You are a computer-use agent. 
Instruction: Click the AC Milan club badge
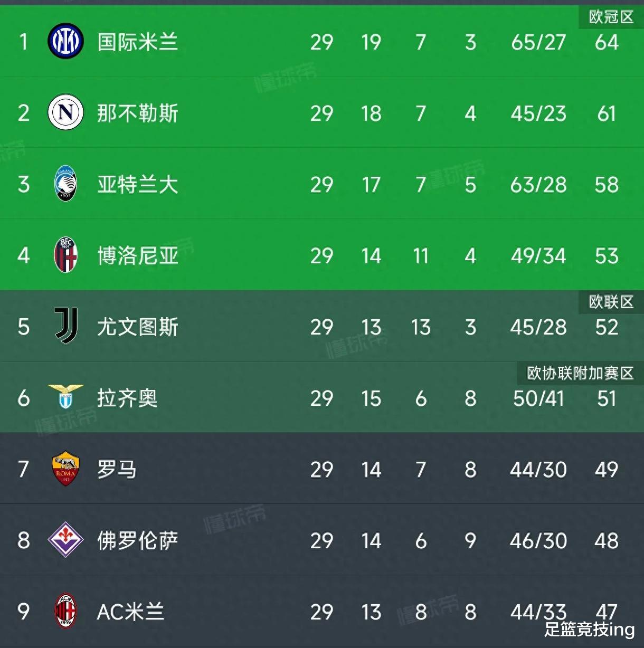(x=66, y=611)
